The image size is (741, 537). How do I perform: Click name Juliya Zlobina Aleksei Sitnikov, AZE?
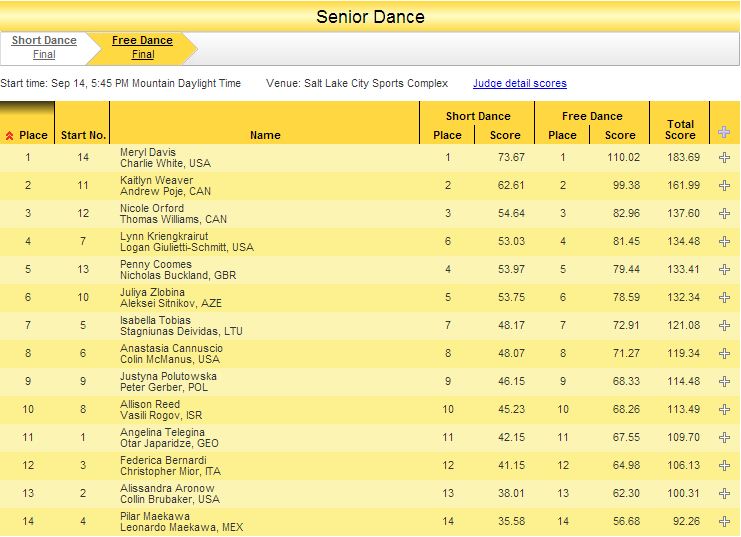171,297
